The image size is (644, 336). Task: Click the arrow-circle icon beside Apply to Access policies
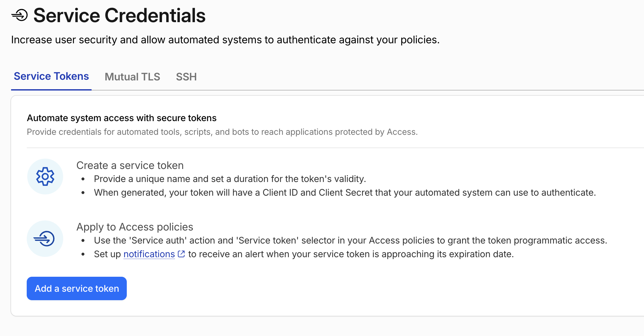(44, 239)
